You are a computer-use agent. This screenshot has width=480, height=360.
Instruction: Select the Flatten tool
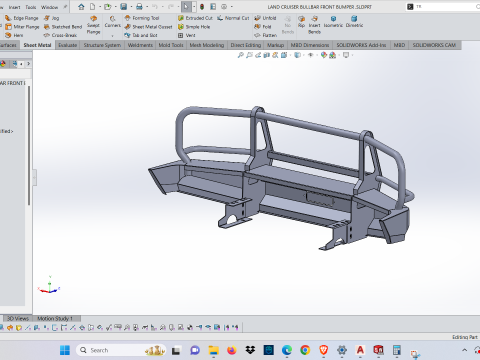coord(266,35)
